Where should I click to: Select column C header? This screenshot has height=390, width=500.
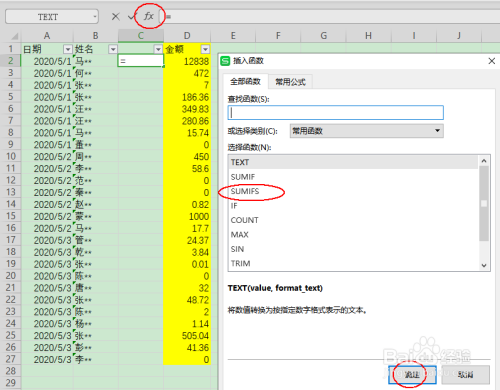pyautogui.click(x=141, y=36)
